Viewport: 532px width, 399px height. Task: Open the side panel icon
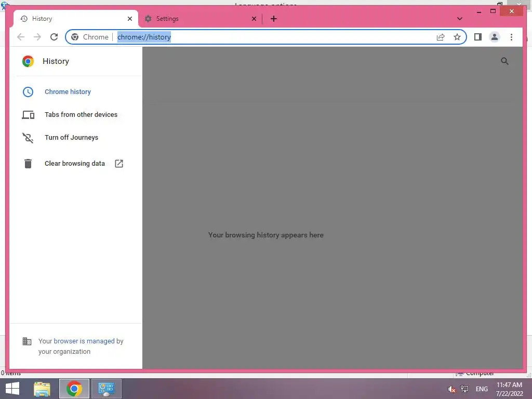[x=478, y=37]
